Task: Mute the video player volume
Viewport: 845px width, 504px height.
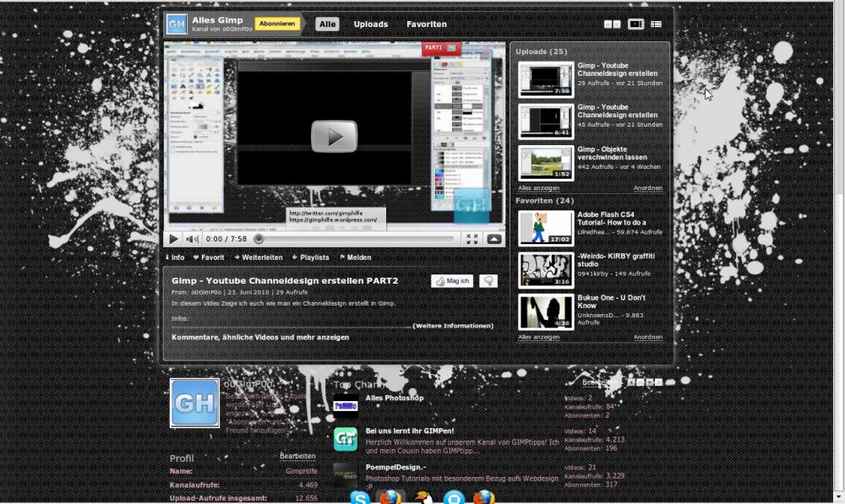Action: point(189,238)
